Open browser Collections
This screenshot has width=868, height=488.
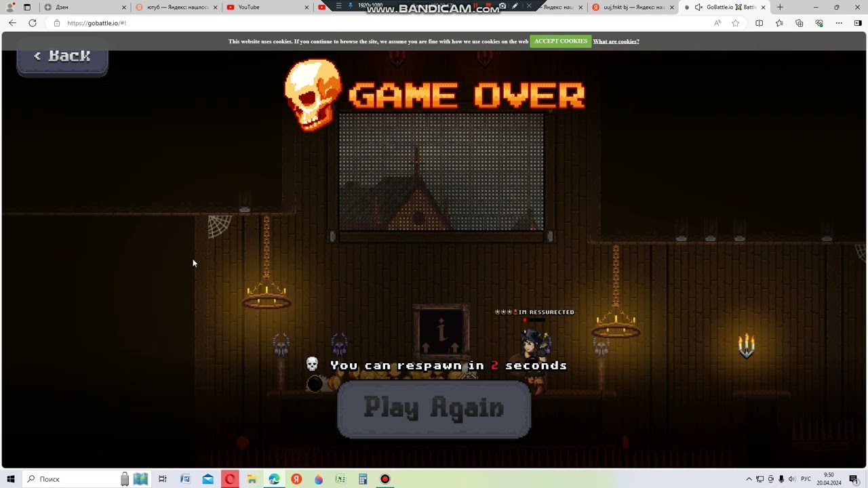tap(800, 23)
